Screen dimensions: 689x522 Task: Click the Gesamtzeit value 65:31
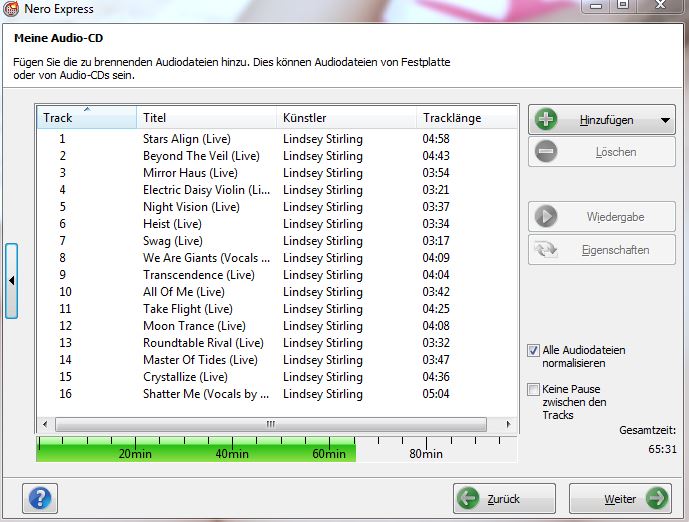[662, 449]
